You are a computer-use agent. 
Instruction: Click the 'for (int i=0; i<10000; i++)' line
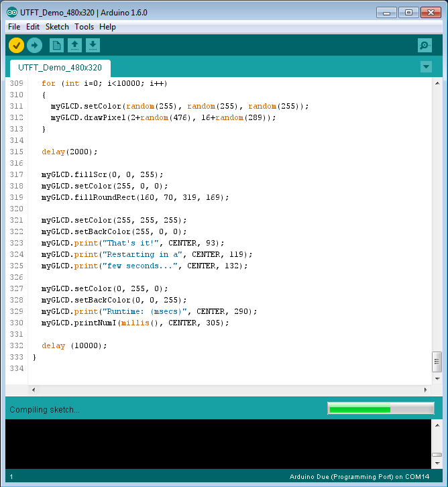[x=105, y=83]
